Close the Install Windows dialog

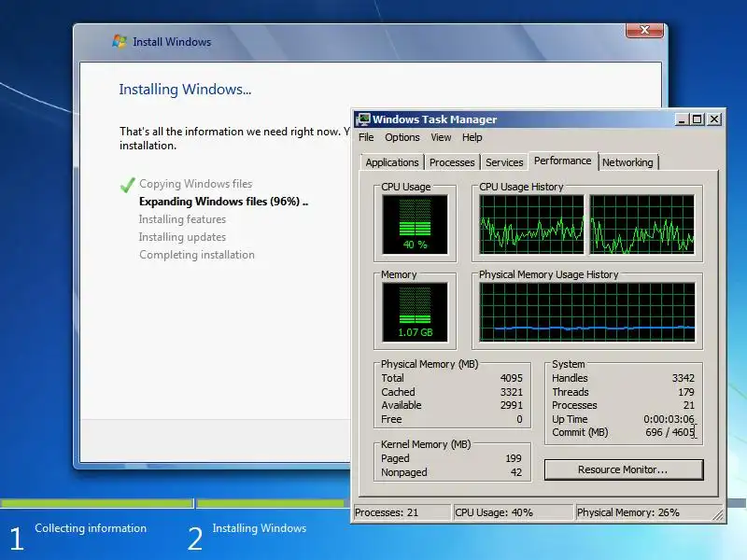644,30
